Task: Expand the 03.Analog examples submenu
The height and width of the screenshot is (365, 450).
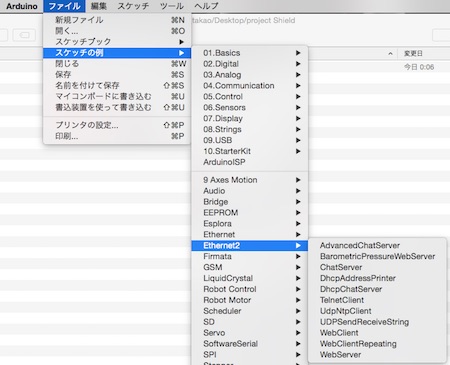Action: (x=250, y=75)
